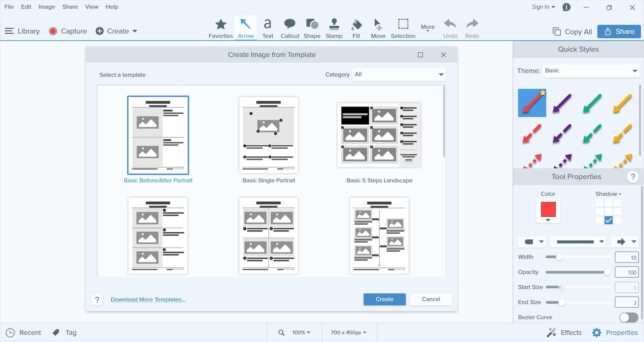
Task: Pick the Fill tool
Action: coord(356,28)
